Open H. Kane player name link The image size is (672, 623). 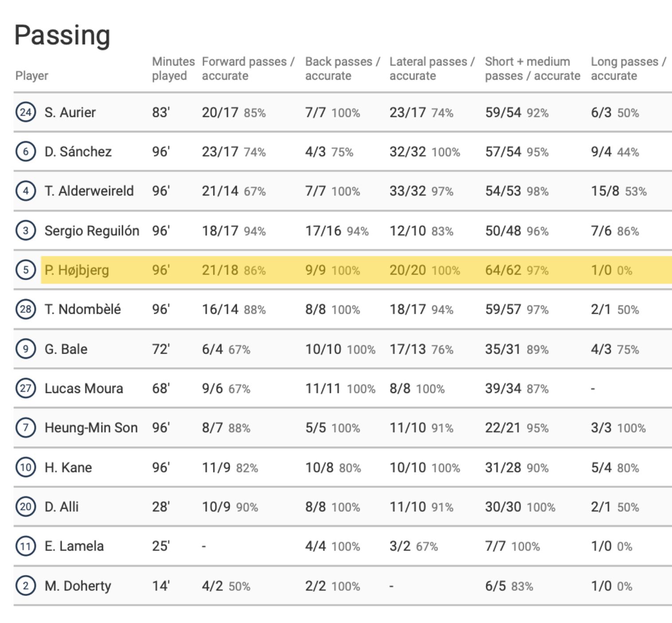[x=68, y=467]
